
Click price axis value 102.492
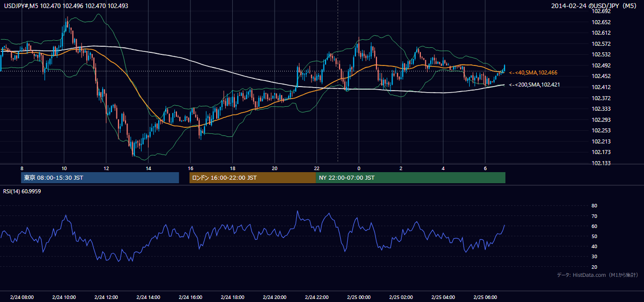(601, 65)
